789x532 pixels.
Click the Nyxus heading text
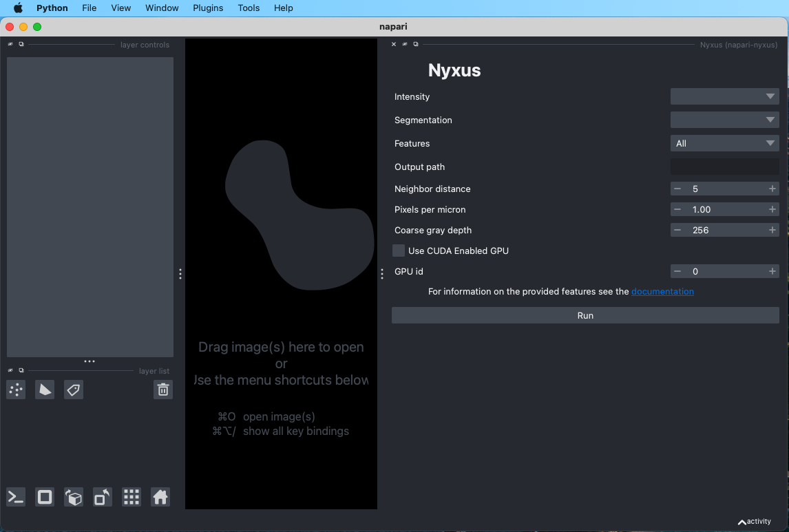tap(454, 70)
